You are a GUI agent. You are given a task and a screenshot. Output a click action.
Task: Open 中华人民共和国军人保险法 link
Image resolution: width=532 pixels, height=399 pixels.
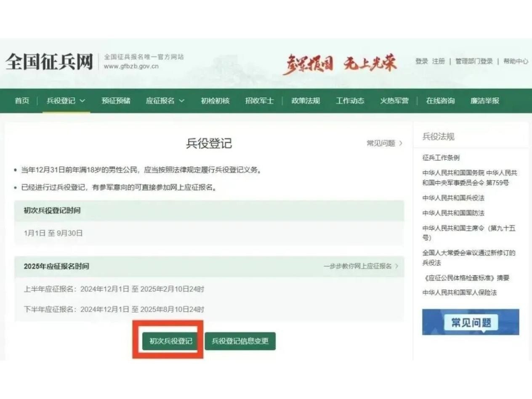click(x=459, y=293)
